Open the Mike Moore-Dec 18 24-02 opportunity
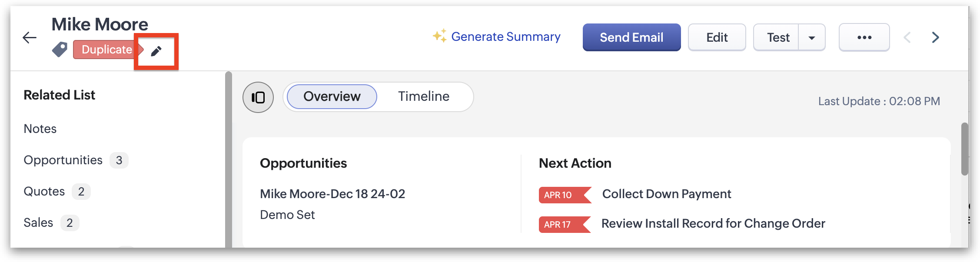 332,194
